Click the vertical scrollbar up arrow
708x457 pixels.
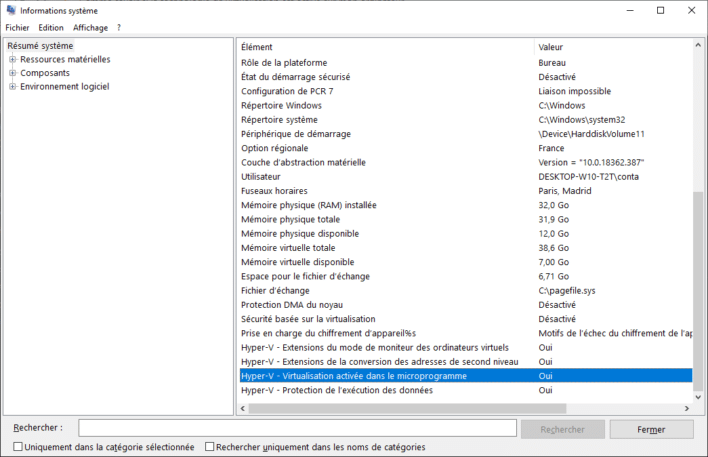[x=698, y=46]
